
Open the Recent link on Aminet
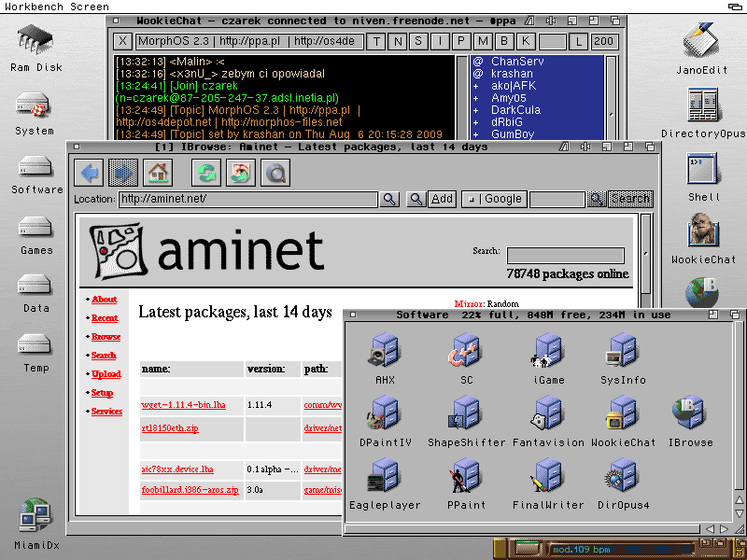pos(105,318)
